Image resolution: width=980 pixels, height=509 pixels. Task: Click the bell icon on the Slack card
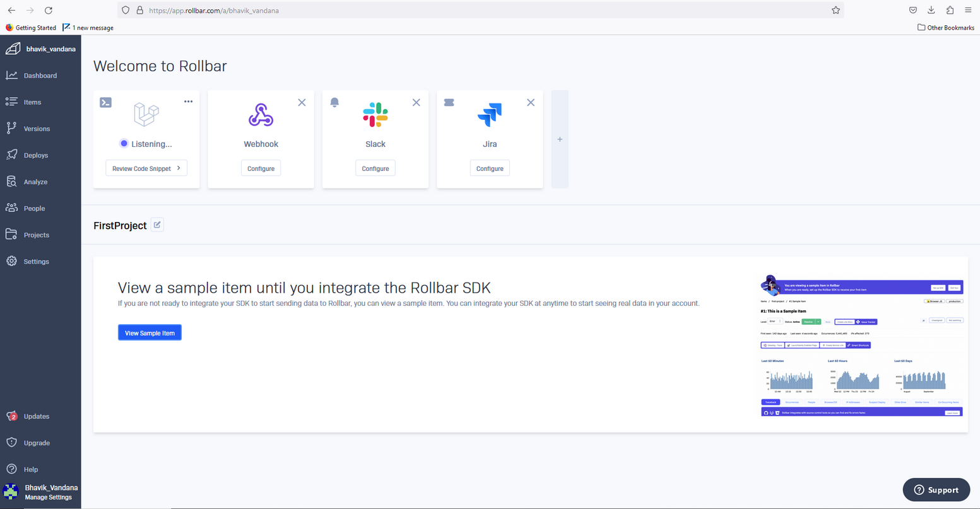pyautogui.click(x=334, y=102)
